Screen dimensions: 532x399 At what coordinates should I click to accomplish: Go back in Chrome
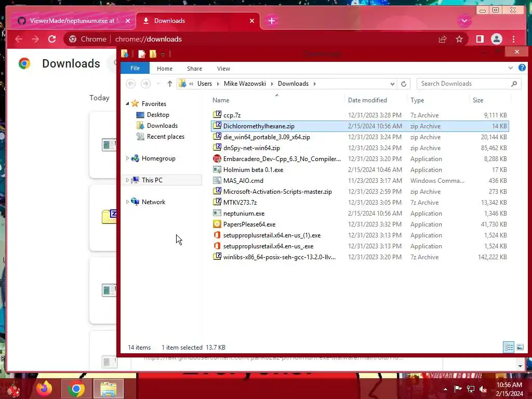19,39
